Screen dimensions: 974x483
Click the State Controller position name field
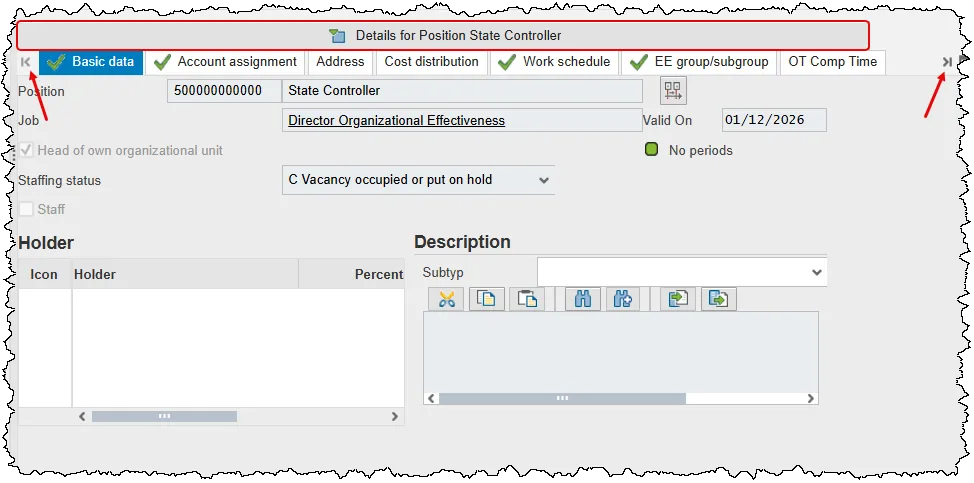click(462, 91)
